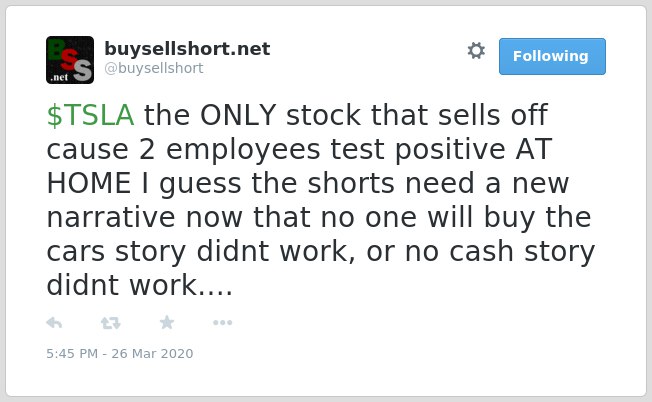Unfollow via the Following button

click(552, 57)
